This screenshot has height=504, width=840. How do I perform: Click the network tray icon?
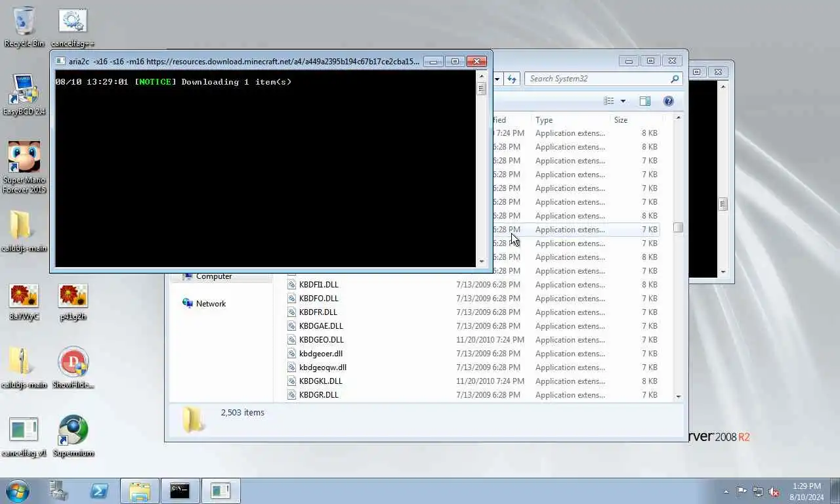click(x=758, y=492)
